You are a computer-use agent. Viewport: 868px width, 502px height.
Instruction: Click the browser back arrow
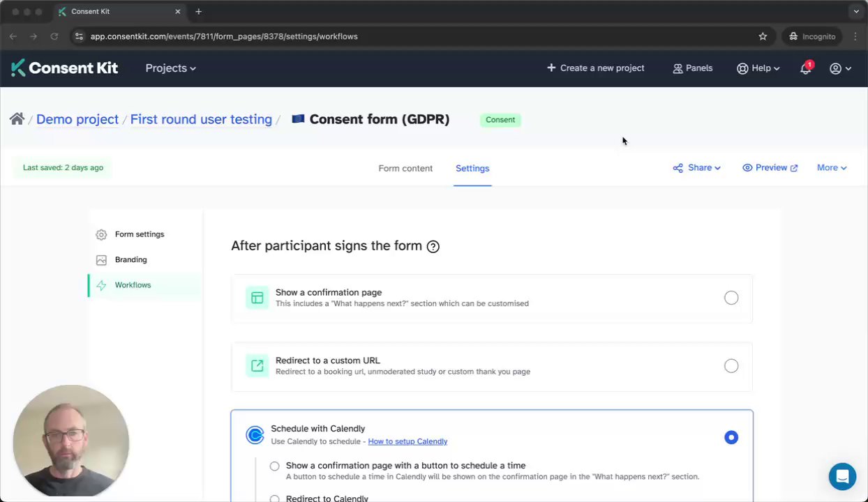click(x=13, y=36)
